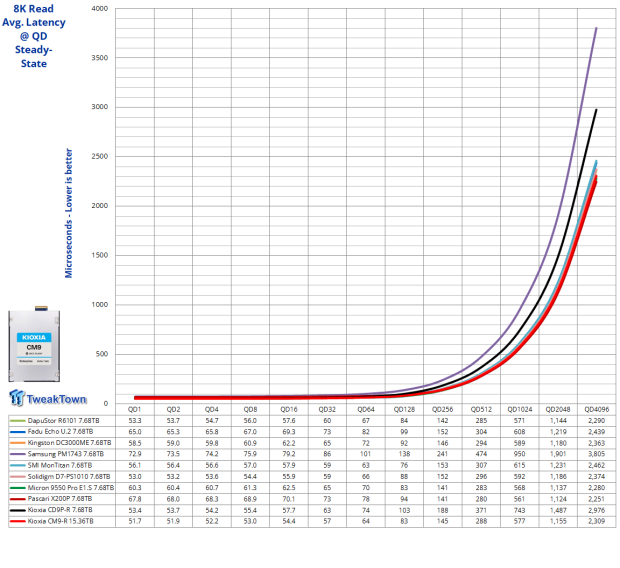Click the TweakTown logo

48,398
